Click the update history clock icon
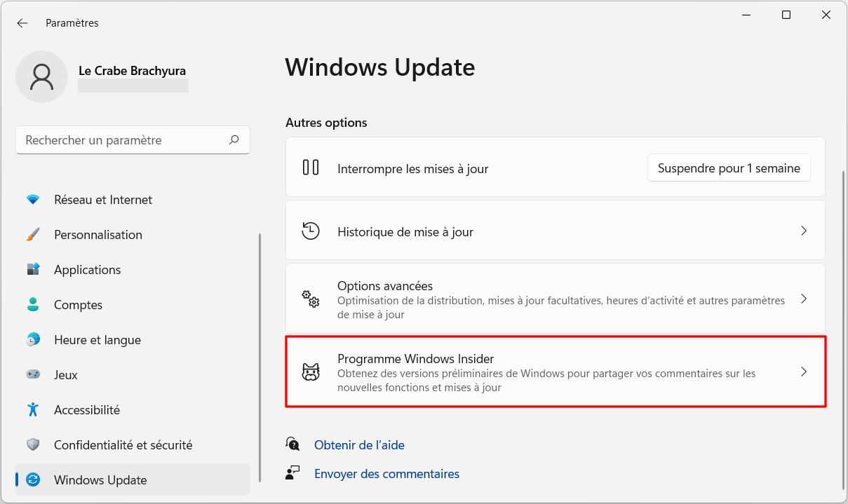 (311, 231)
